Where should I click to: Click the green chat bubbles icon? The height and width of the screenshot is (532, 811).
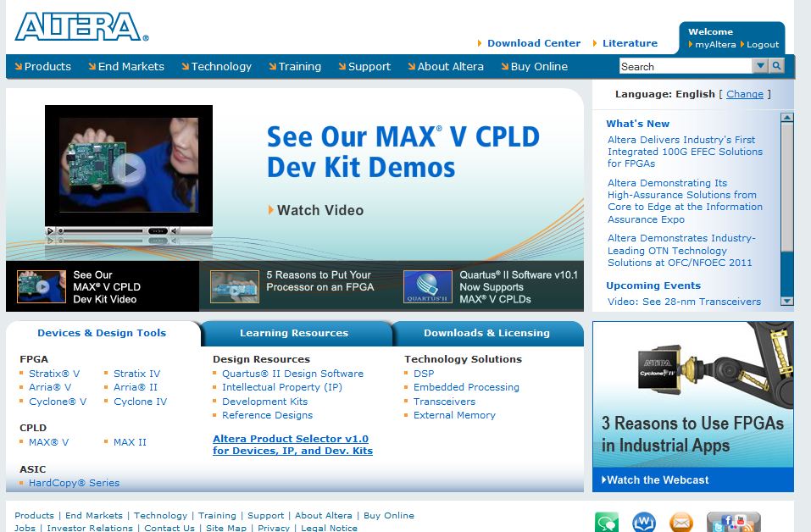[607, 522]
